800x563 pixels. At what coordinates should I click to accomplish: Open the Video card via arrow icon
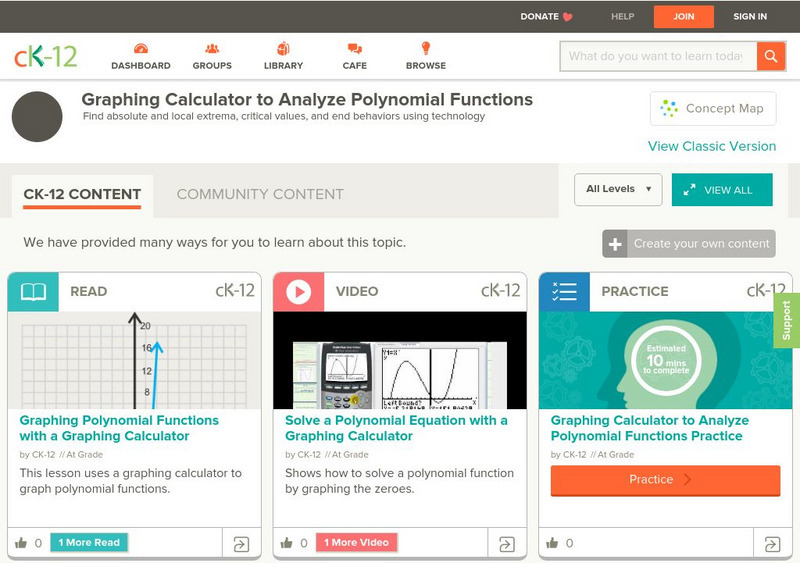pyautogui.click(x=507, y=544)
